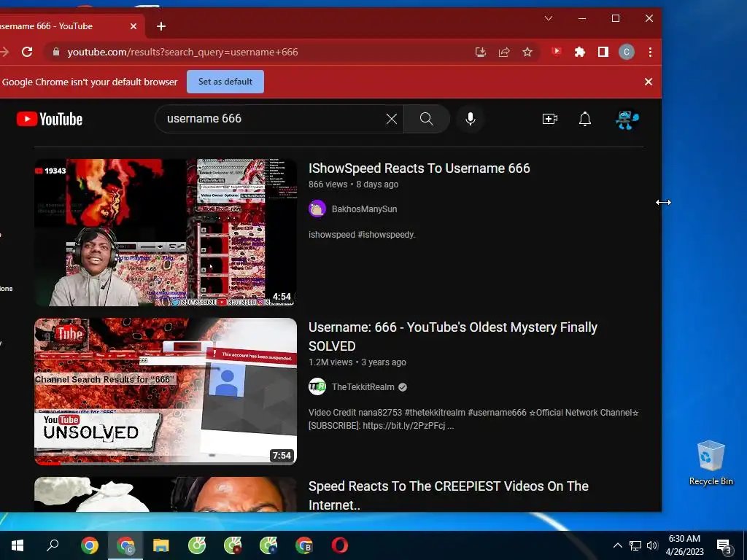Open the Windows Start button

point(18,545)
